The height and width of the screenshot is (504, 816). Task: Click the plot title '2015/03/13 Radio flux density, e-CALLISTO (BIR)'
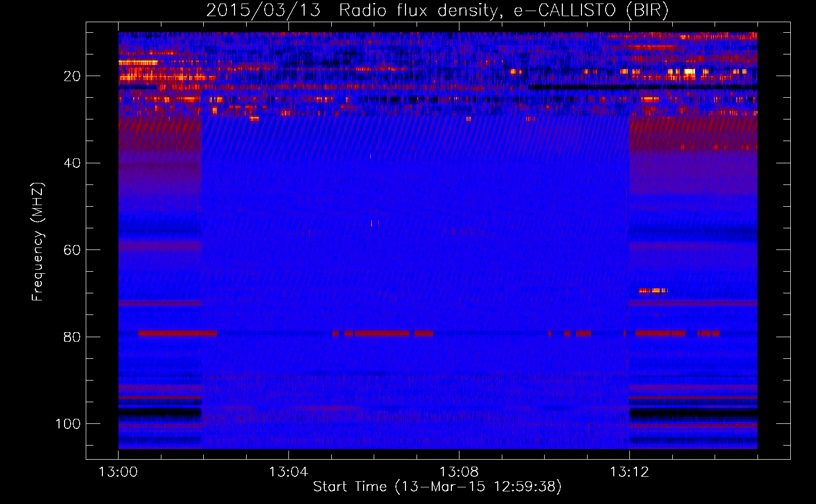pos(437,11)
